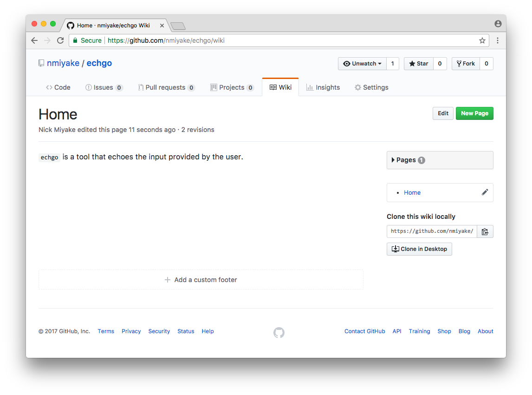Viewport: 532px width, 395px height.
Task: Open the Privacy footer link
Action: pyautogui.click(x=131, y=331)
